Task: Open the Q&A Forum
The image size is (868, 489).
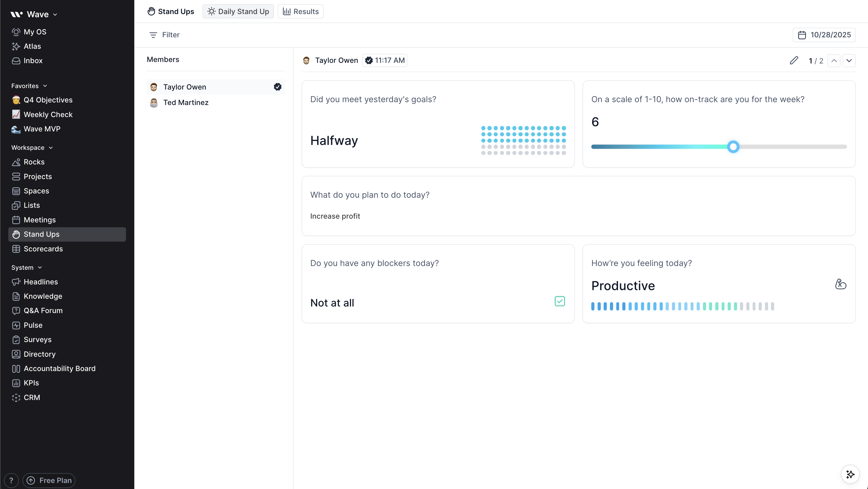Action: coord(43,311)
